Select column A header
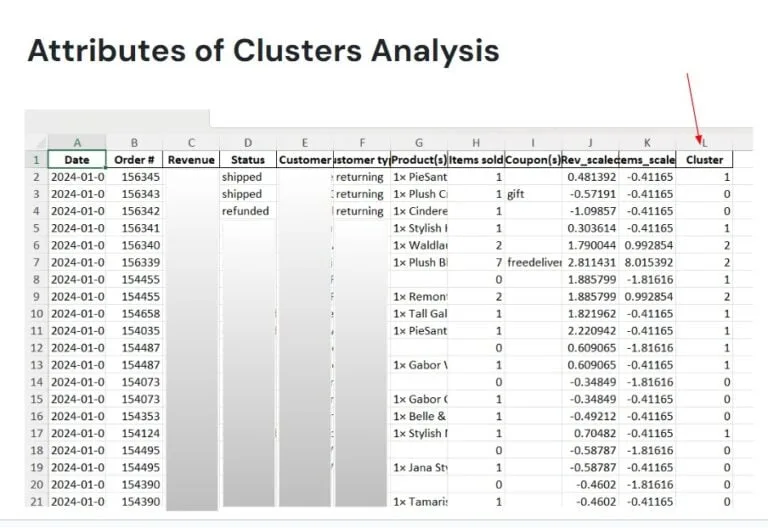The width and height of the screenshot is (768, 528). tap(77, 143)
